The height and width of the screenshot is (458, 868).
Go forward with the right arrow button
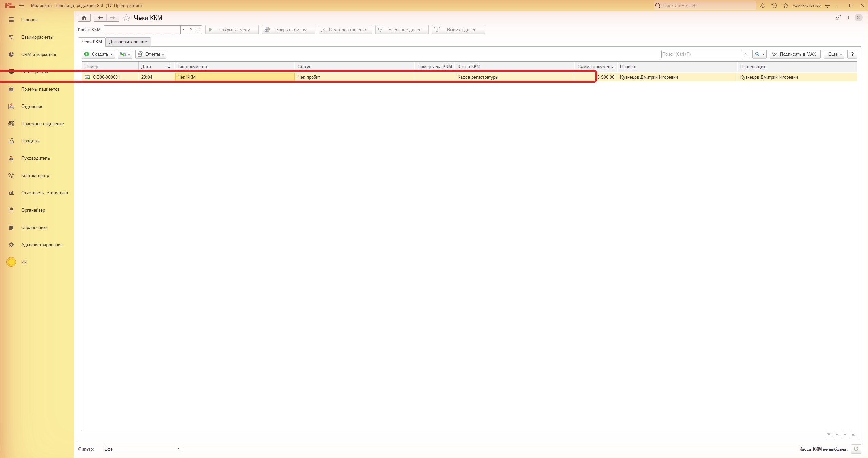point(113,18)
